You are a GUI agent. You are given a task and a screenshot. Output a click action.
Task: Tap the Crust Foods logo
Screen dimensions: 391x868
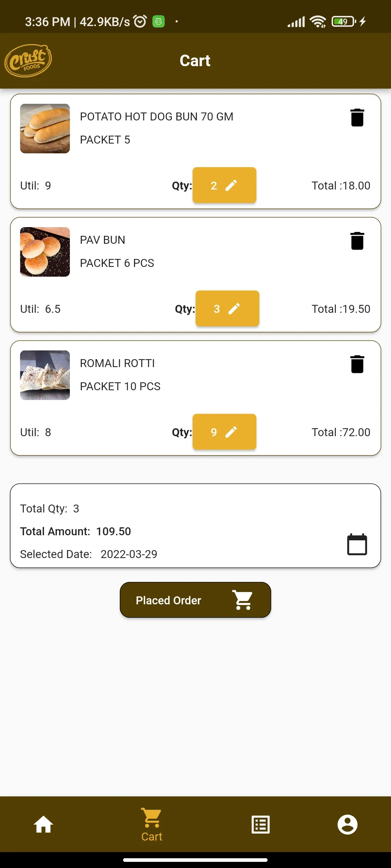point(28,61)
